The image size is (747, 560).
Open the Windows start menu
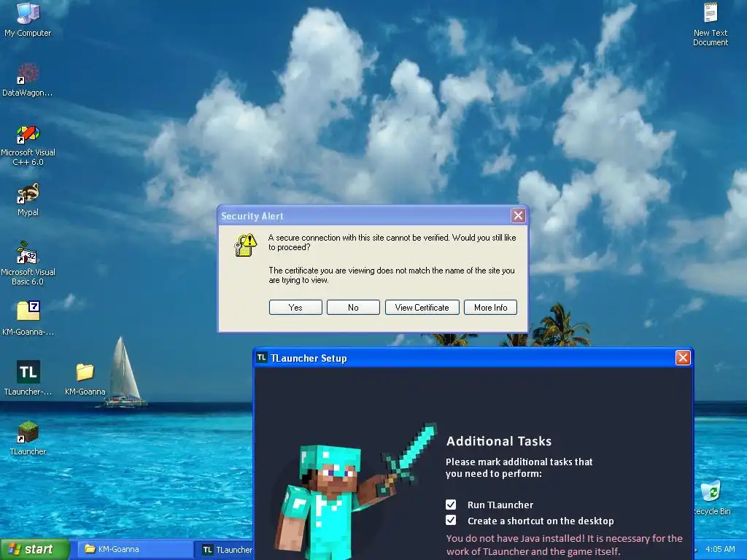tap(34, 550)
